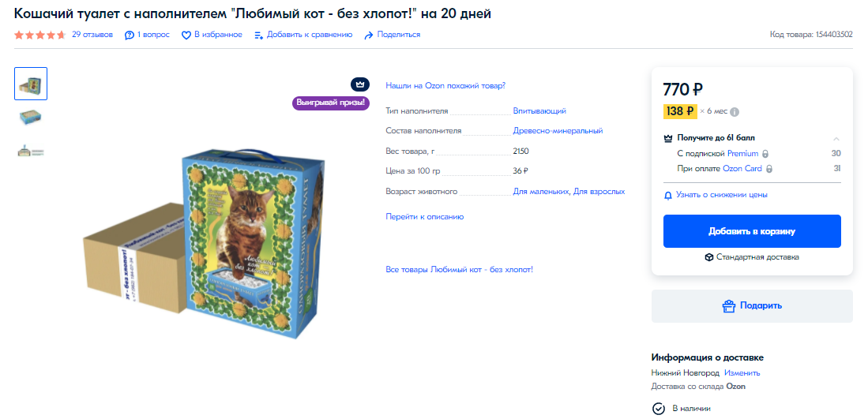Open the 29 отзывов reviews link
The height and width of the screenshot is (419, 868).
(x=92, y=34)
